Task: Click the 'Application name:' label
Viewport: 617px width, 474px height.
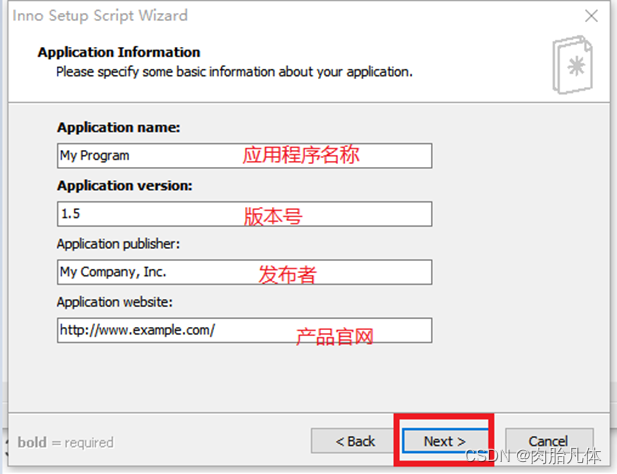Action: pos(118,127)
